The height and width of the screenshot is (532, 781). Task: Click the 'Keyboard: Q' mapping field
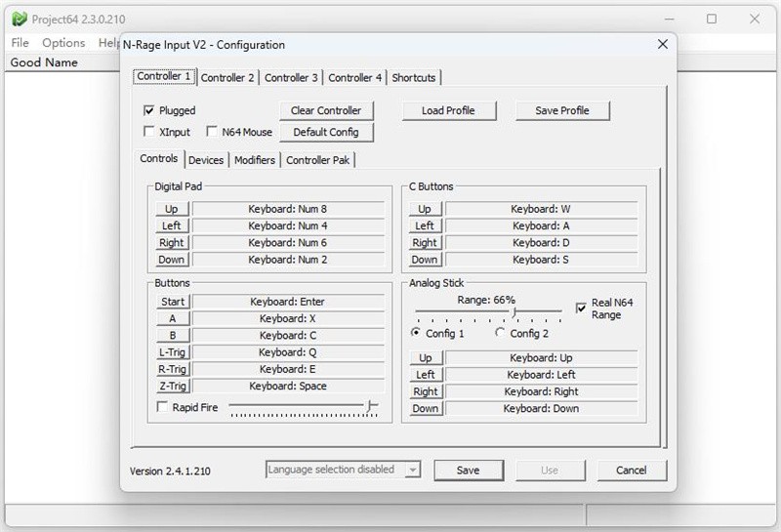tap(288, 352)
